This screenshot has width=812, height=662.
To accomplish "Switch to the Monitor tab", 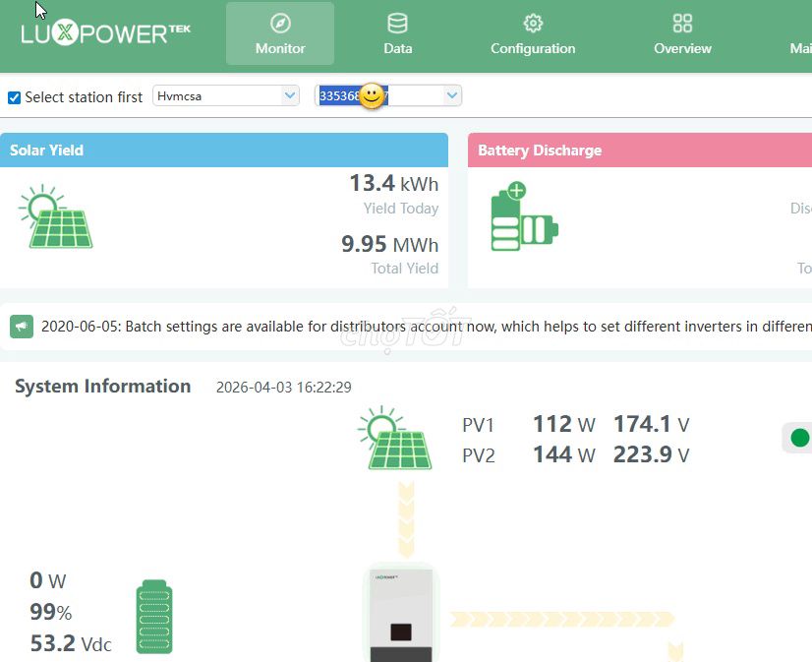I will (x=279, y=32).
